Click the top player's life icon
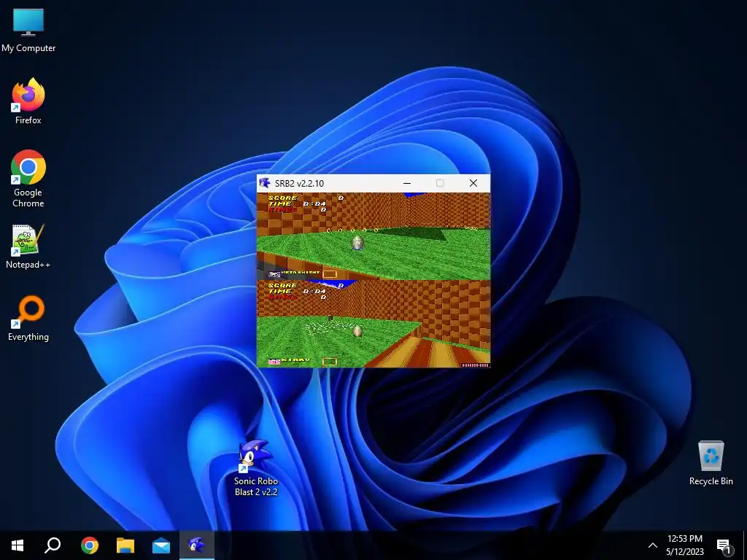Image resolution: width=747 pixels, height=560 pixels. click(x=274, y=274)
